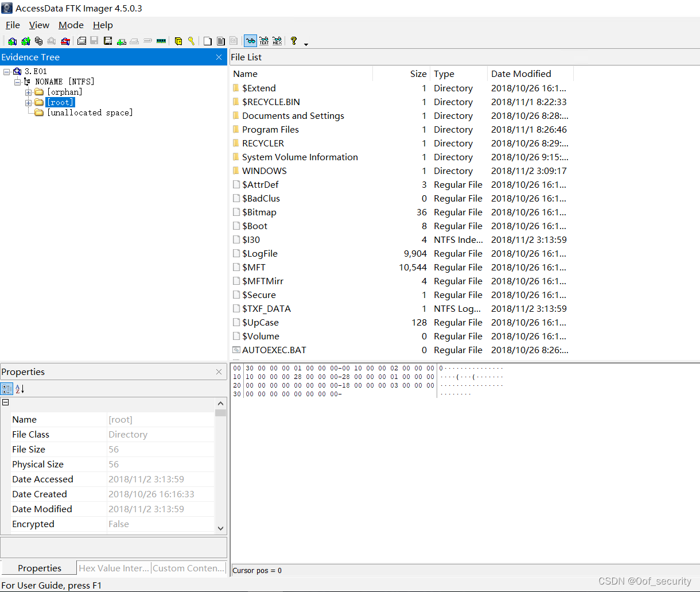Close the Evidence Tree panel
Screen dimensions: 700x592
219,57
